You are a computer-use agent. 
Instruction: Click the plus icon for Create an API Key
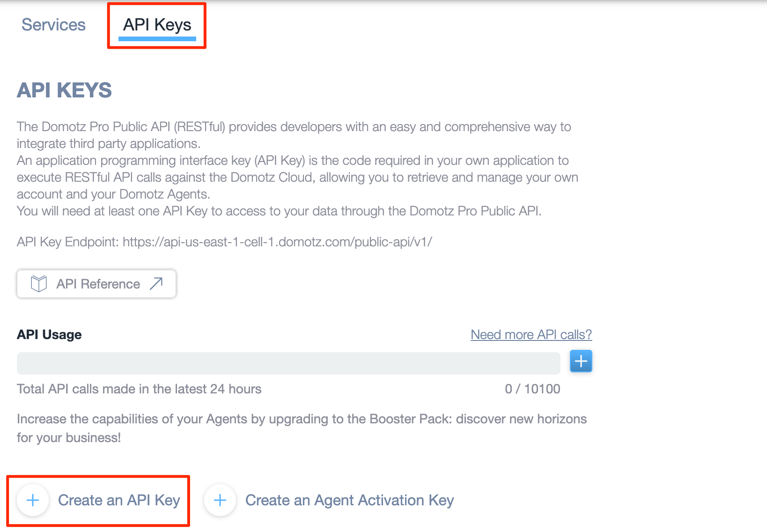tap(33, 500)
